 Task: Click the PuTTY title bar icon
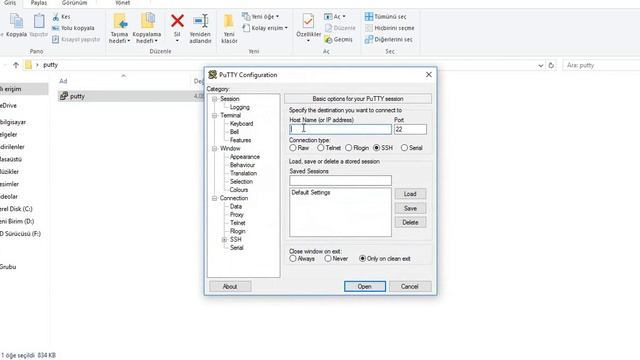(x=212, y=75)
